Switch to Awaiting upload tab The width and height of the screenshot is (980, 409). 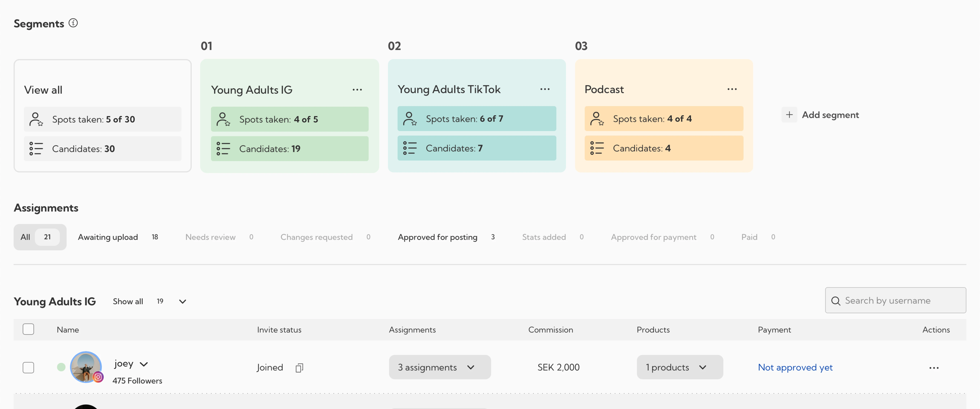pyautogui.click(x=118, y=237)
